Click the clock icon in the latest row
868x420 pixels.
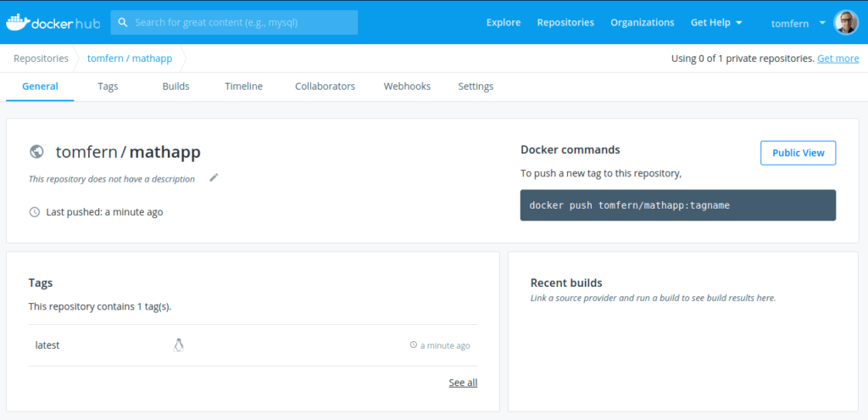pos(413,345)
